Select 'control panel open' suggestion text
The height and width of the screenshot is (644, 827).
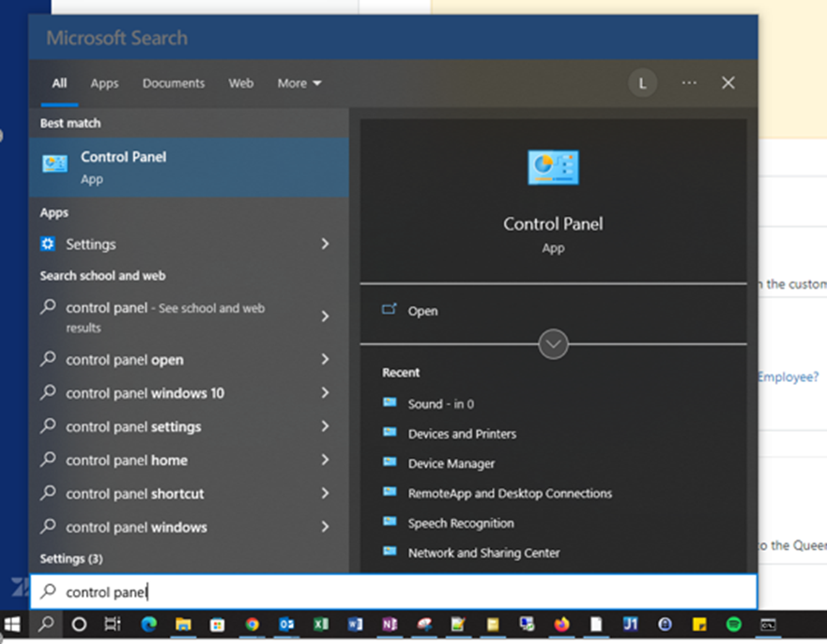[125, 360]
